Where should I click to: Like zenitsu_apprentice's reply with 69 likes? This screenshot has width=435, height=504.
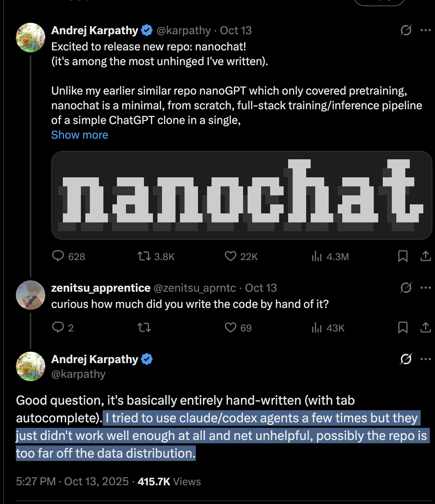(x=230, y=327)
